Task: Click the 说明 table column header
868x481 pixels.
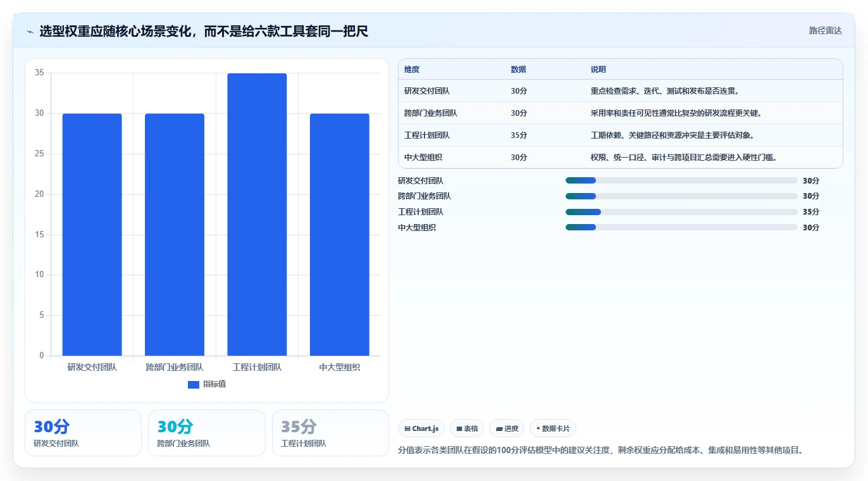Action: pyautogui.click(x=598, y=70)
